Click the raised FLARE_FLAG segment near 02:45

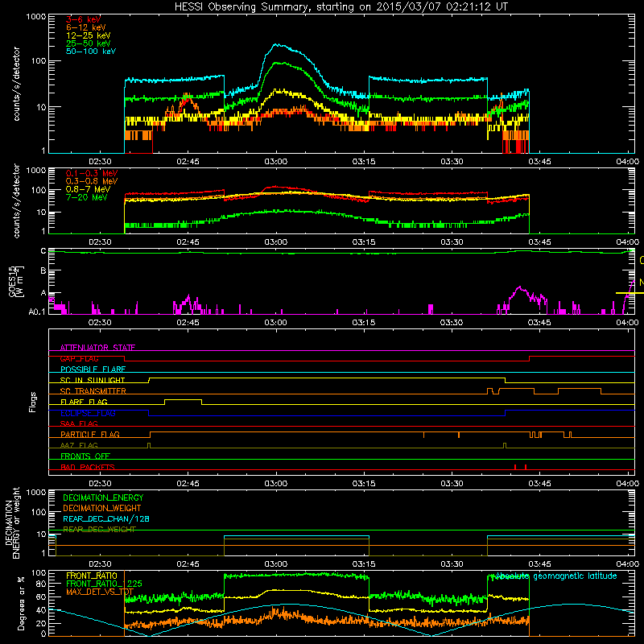point(184,399)
